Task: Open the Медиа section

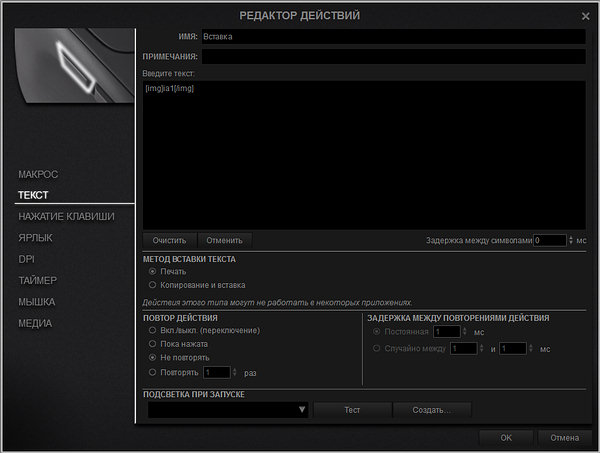Action: pos(35,323)
